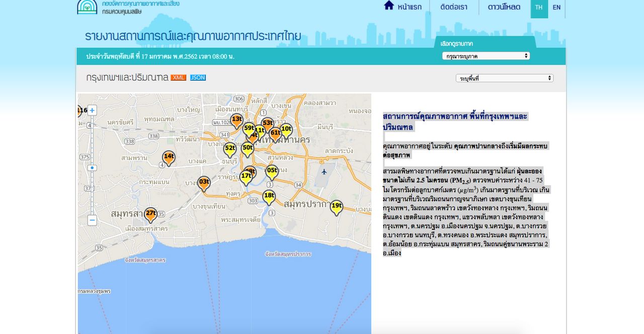Click the blue JSON button
This screenshot has width=644, height=334.
(198, 78)
